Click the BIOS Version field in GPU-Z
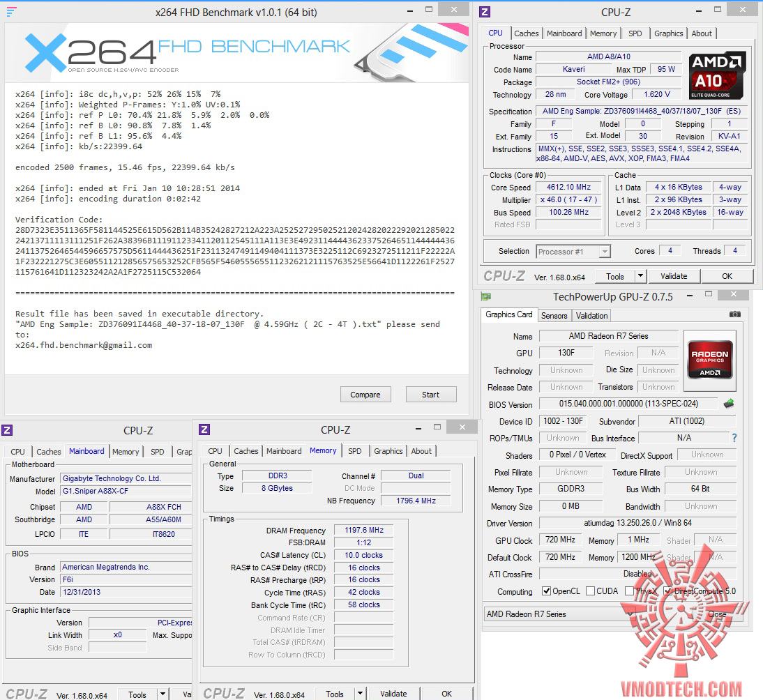 (628, 404)
